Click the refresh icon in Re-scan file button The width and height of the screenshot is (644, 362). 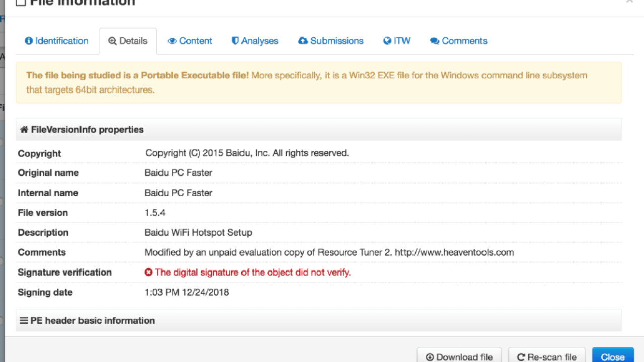(521, 357)
